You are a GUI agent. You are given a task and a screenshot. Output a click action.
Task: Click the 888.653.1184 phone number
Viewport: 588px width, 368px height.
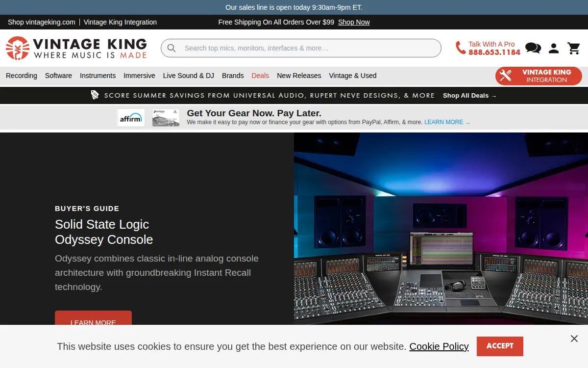(494, 53)
